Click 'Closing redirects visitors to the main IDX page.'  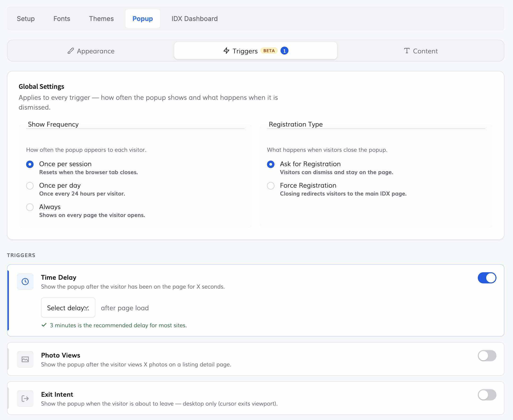pos(343,193)
